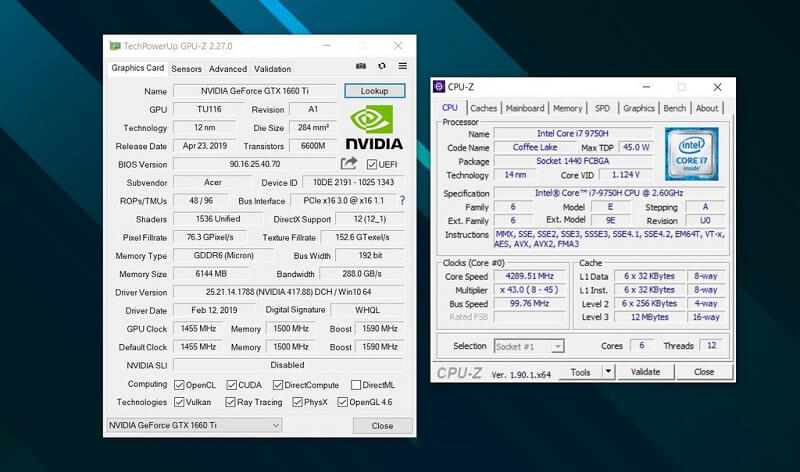Click the BIOS share/export arrow icon

tap(349, 163)
